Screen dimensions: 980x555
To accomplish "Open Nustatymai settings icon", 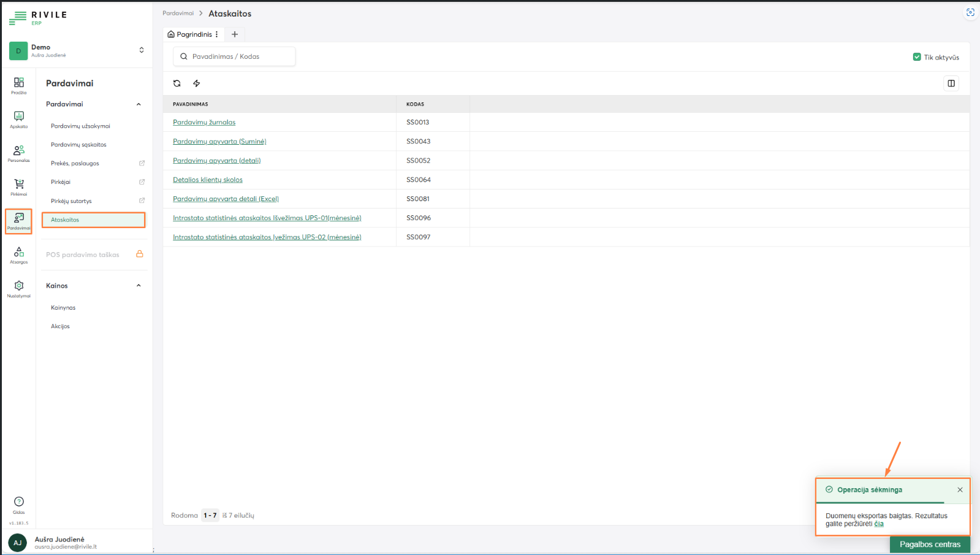I will point(19,288).
